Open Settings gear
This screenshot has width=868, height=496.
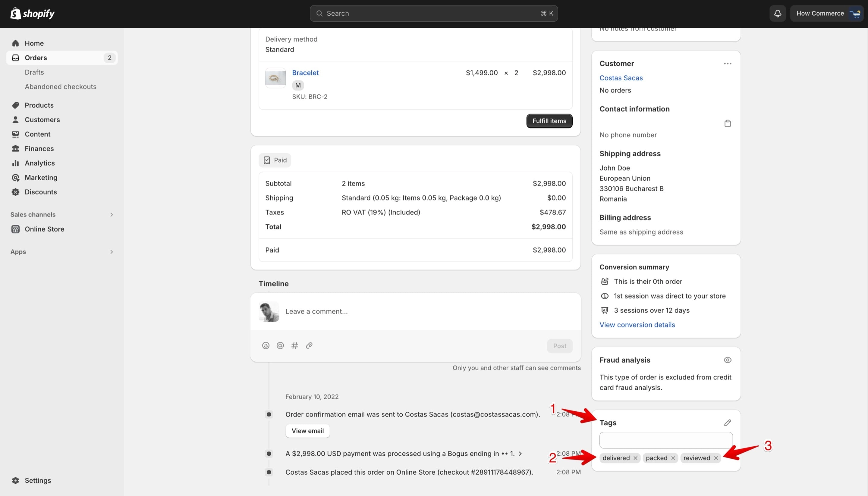coord(15,480)
